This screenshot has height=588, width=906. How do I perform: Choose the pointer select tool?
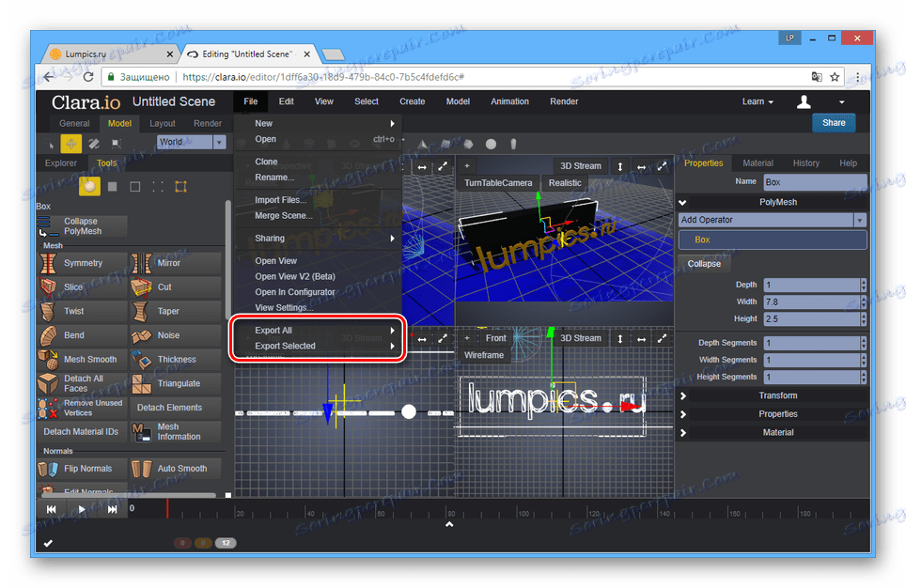click(x=50, y=144)
